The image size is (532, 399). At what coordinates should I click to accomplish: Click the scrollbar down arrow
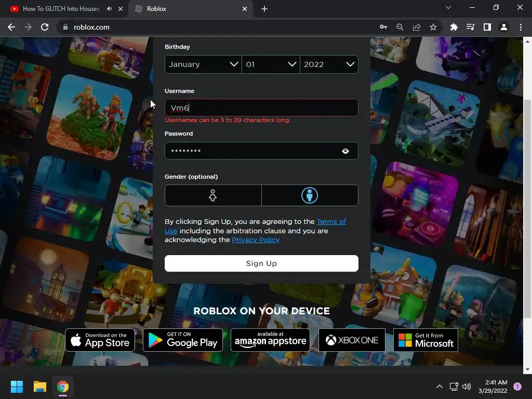(527, 369)
